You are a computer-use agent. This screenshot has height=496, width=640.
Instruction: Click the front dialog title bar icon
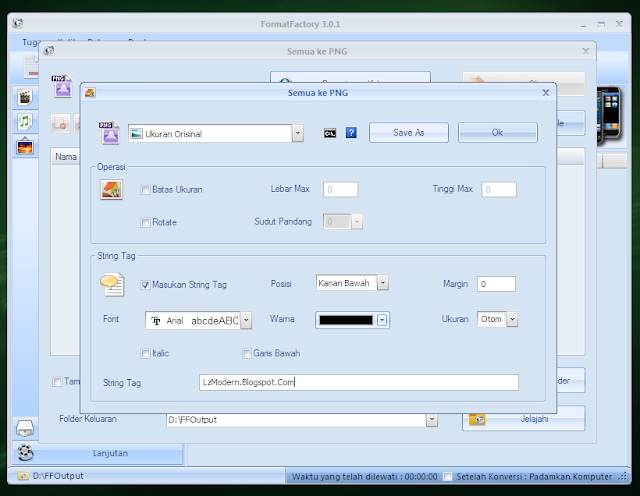(x=90, y=93)
